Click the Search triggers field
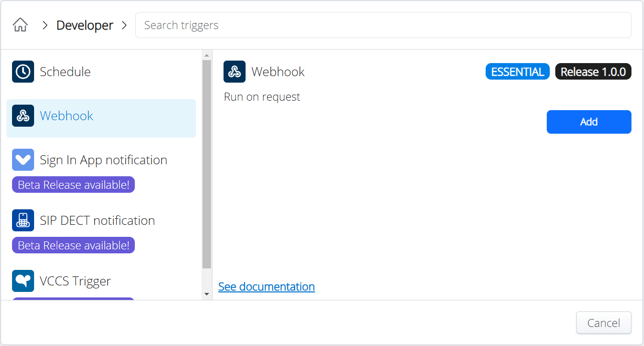The height and width of the screenshot is (346, 644). (x=383, y=25)
